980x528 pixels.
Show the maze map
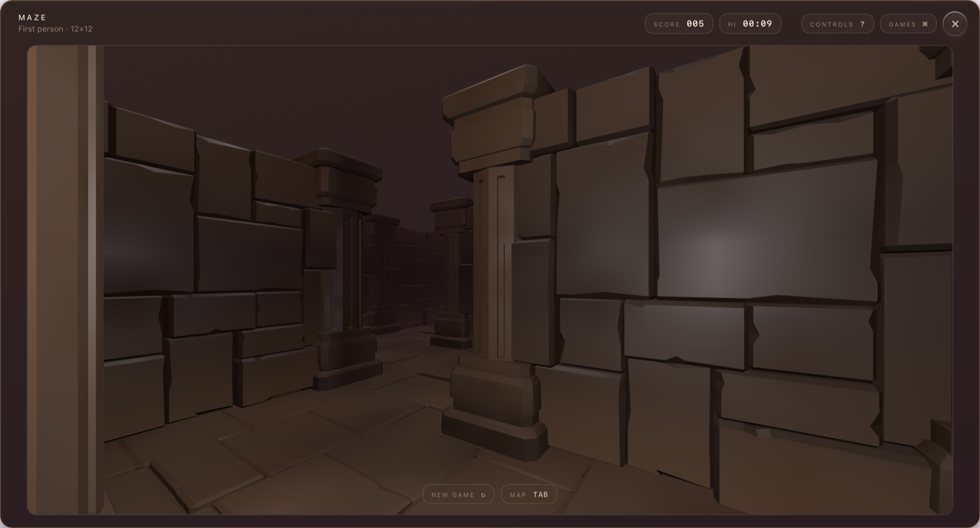click(529, 494)
